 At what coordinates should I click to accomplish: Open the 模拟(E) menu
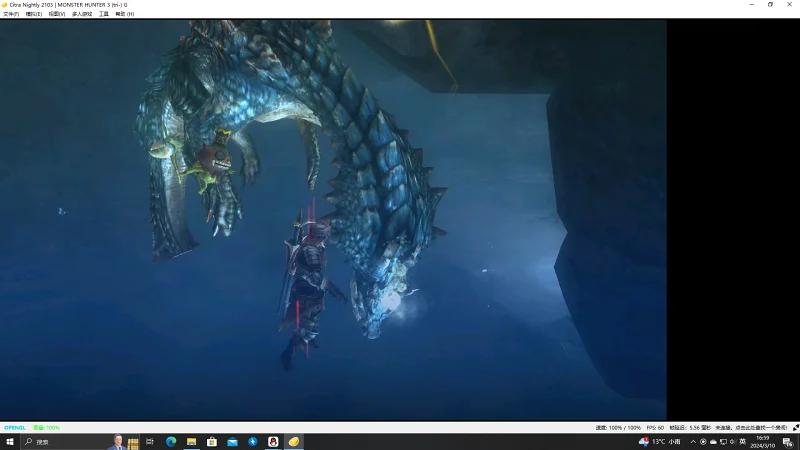[x=34, y=14]
